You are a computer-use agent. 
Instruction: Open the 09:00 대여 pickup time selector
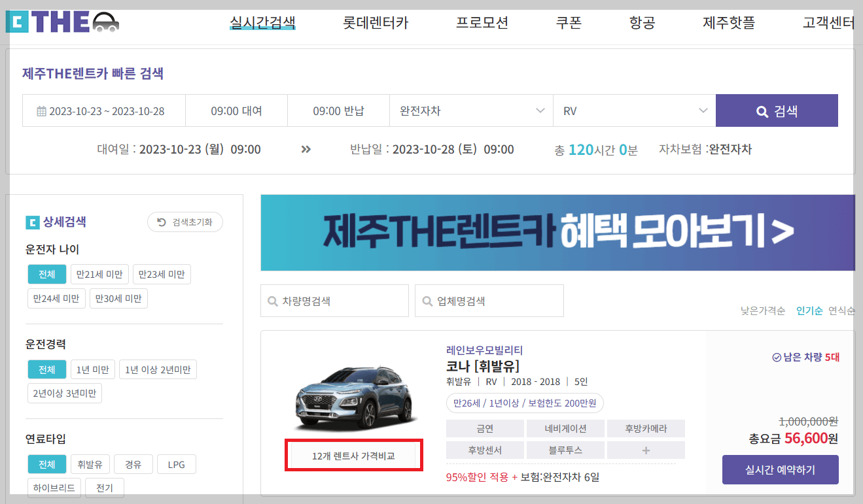point(236,110)
